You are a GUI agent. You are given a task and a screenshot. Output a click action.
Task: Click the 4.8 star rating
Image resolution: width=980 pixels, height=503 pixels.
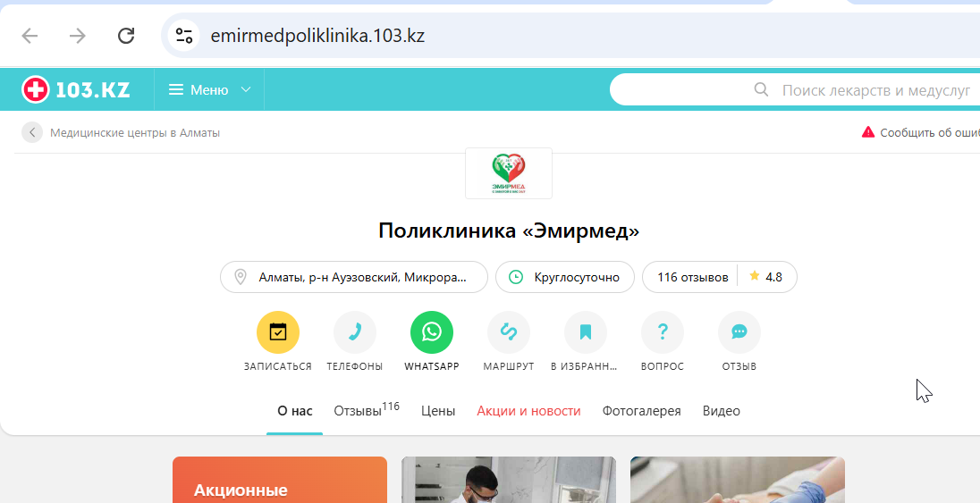pyautogui.click(x=766, y=277)
